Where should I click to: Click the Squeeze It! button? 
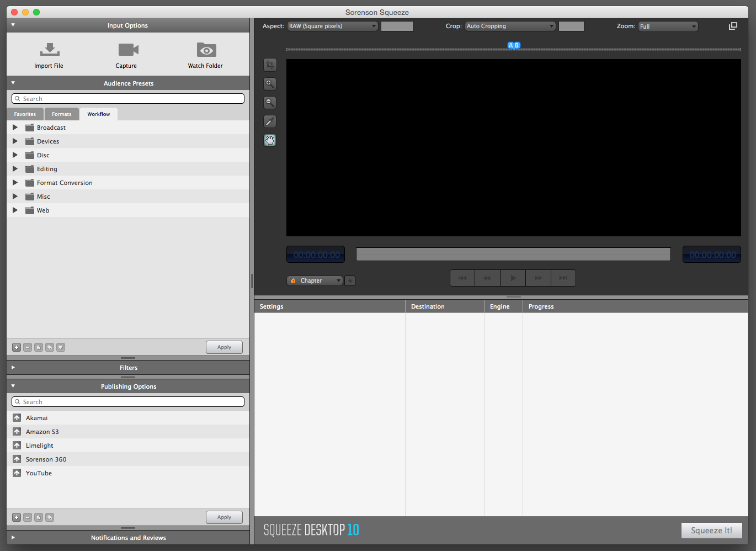coord(712,531)
